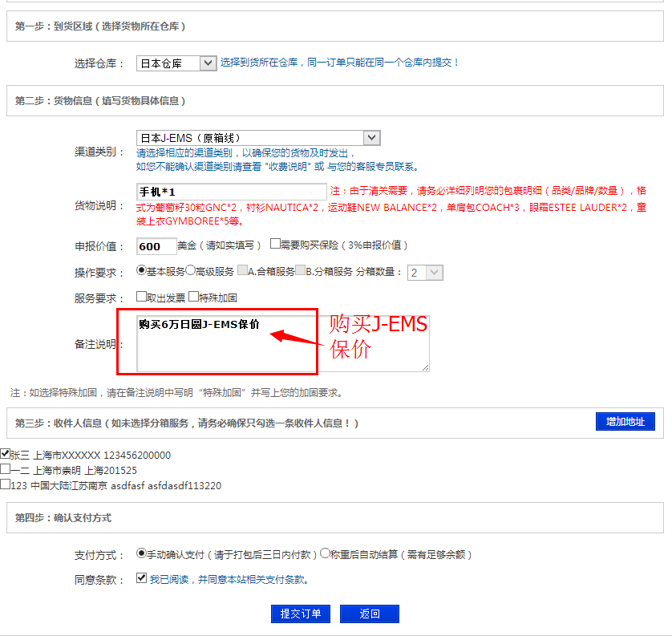672x636 pixels.
Task: Open the 选择仓库 warehouse dropdown
Action: 176,63
